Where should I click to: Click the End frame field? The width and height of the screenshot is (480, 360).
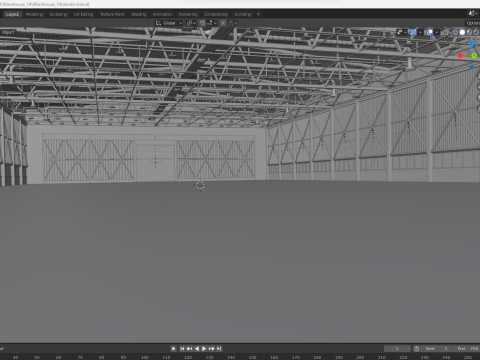click(466, 349)
